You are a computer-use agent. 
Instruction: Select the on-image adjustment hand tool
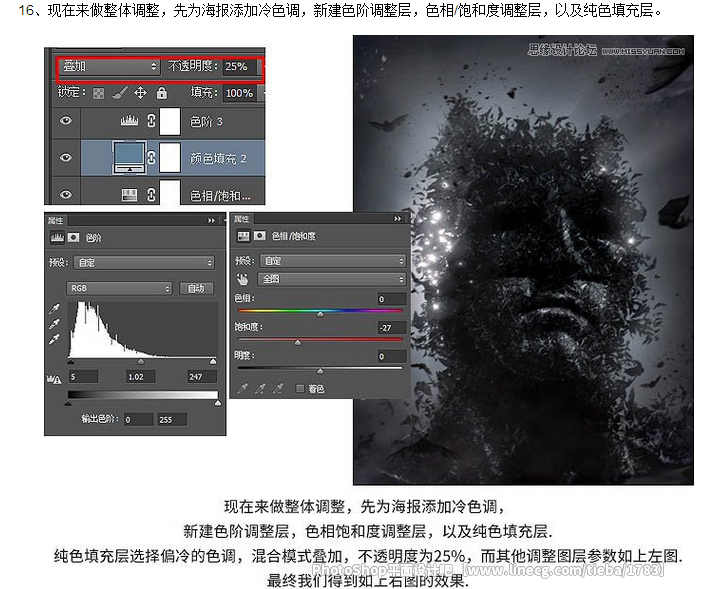click(x=242, y=279)
